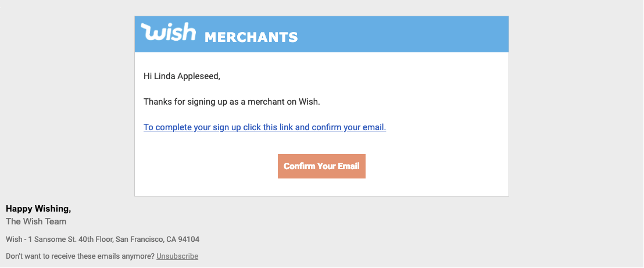Click San Francisco, CA 94104 in footer

click(158, 240)
